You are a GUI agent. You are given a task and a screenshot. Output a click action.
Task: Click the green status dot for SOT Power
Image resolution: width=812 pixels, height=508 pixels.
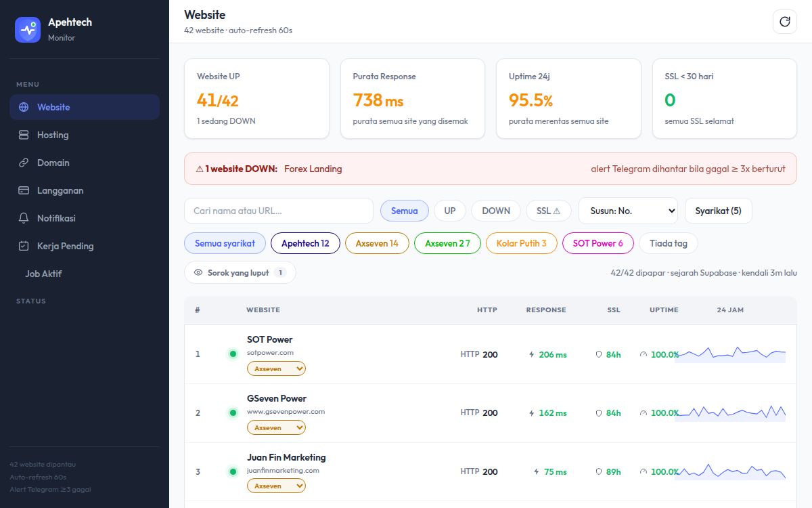click(x=233, y=354)
